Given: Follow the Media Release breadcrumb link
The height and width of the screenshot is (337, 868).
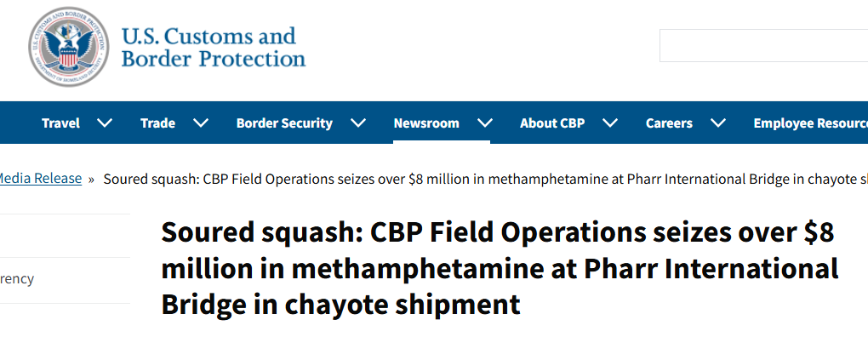Looking at the screenshot, I should (40, 179).
